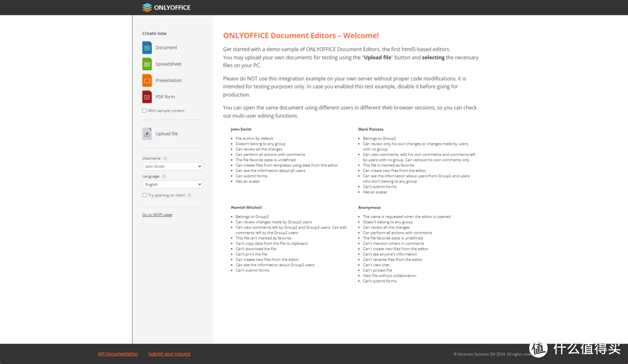Click 'Can't see anyone's information' bullet
The image size is (628, 364).
coord(390,254)
